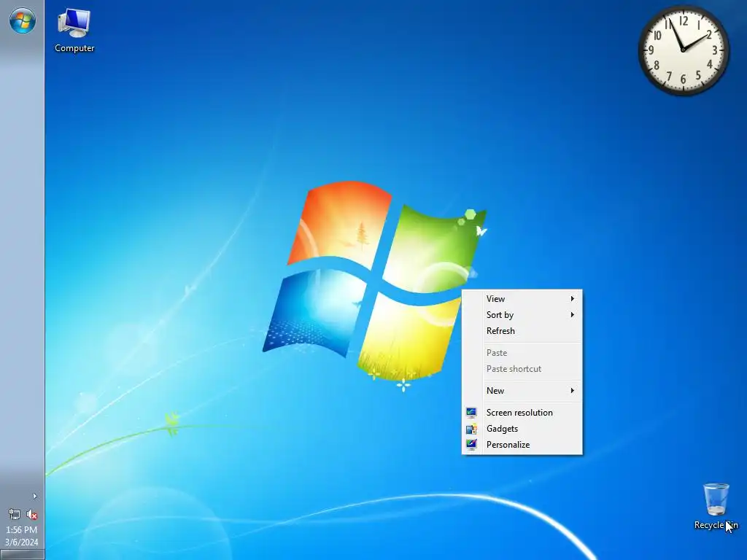This screenshot has height=560, width=747.
Task: Choose Personalize from the context menu
Action: tap(522, 445)
